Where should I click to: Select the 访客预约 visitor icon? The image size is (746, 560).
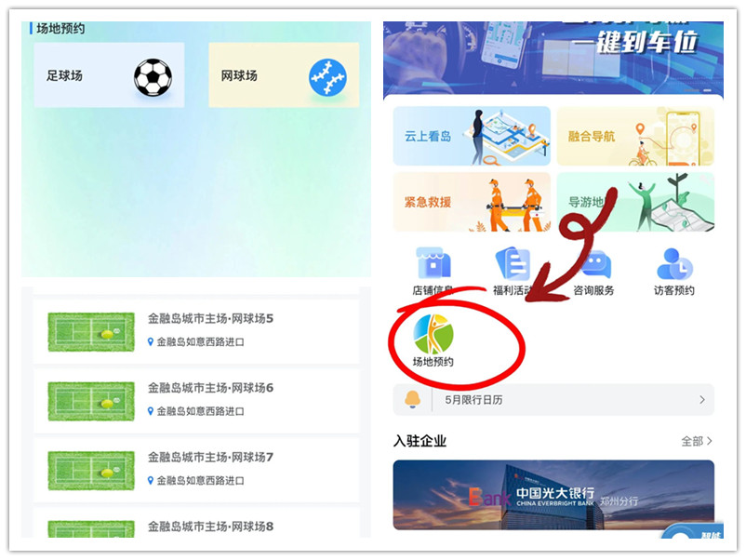(x=674, y=263)
